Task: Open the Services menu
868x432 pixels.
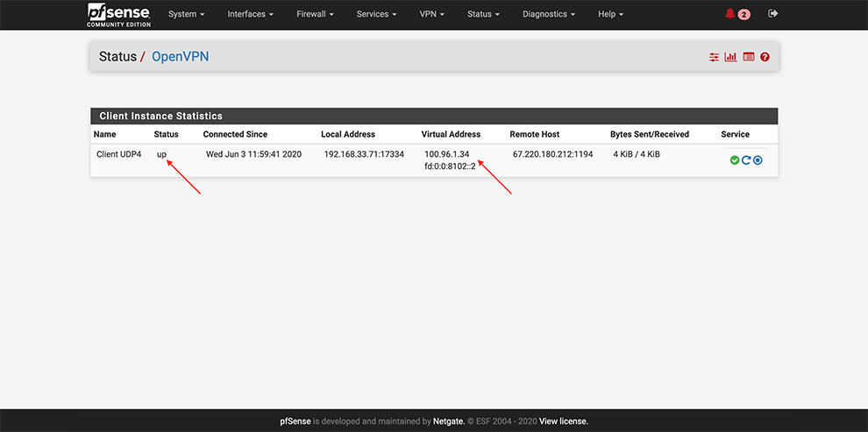Action: [376, 14]
